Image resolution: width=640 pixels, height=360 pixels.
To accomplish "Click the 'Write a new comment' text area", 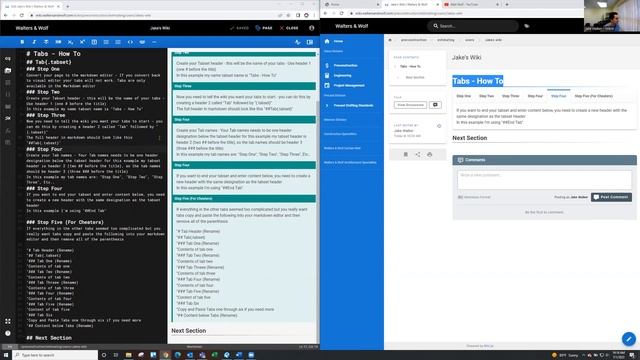I will pos(544,180).
